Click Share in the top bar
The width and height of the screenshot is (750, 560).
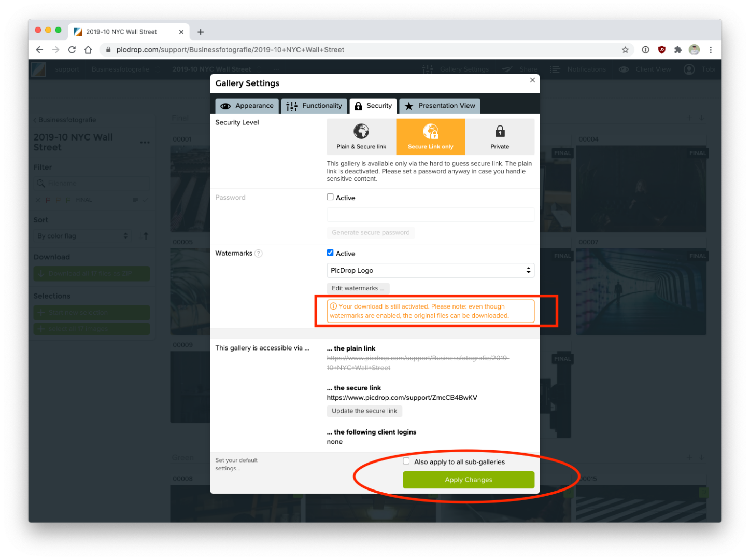click(x=520, y=69)
